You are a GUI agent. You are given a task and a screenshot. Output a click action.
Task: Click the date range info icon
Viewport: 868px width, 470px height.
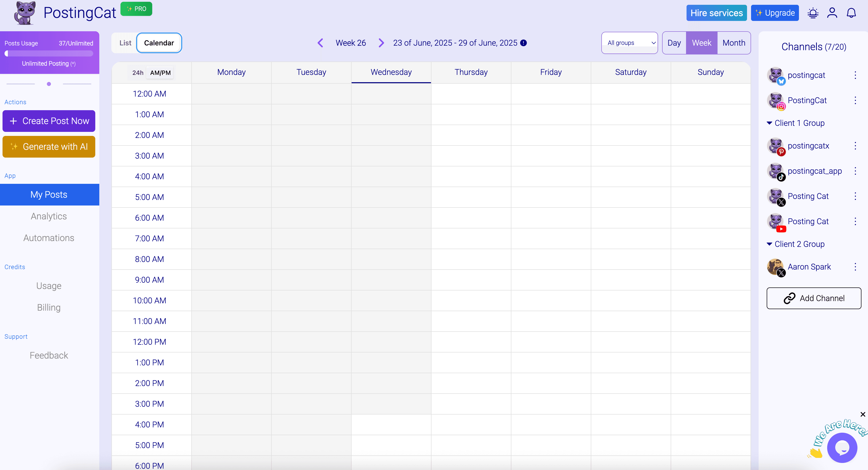coord(523,43)
